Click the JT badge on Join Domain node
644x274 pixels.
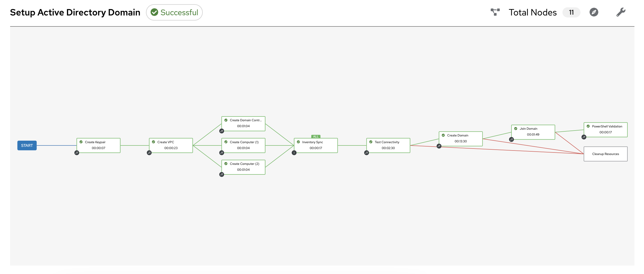pyautogui.click(x=512, y=139)
